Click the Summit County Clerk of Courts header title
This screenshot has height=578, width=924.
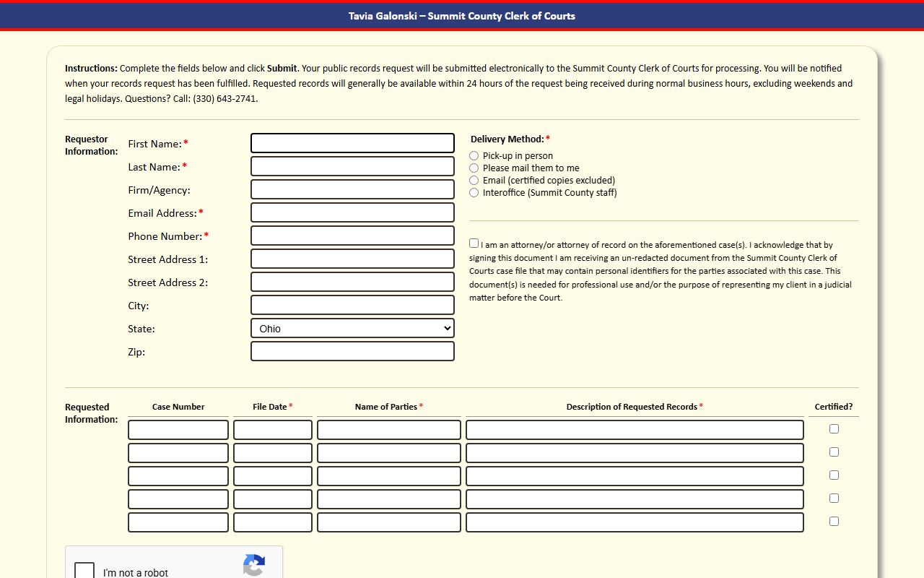pos(462,16)
